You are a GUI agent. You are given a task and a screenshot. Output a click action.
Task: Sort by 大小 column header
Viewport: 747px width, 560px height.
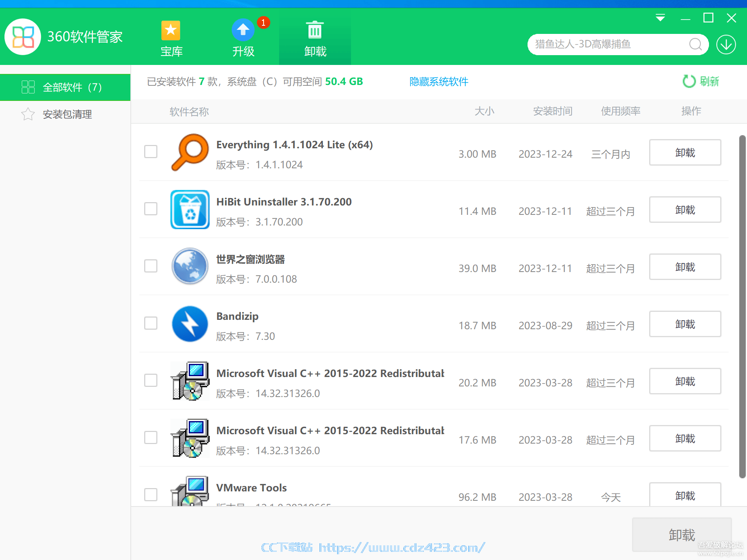[x=485, y=111]
